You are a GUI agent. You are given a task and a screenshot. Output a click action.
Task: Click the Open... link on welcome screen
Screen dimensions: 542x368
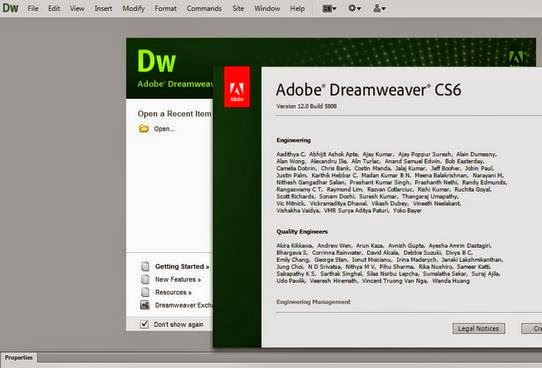pos(164,129)
